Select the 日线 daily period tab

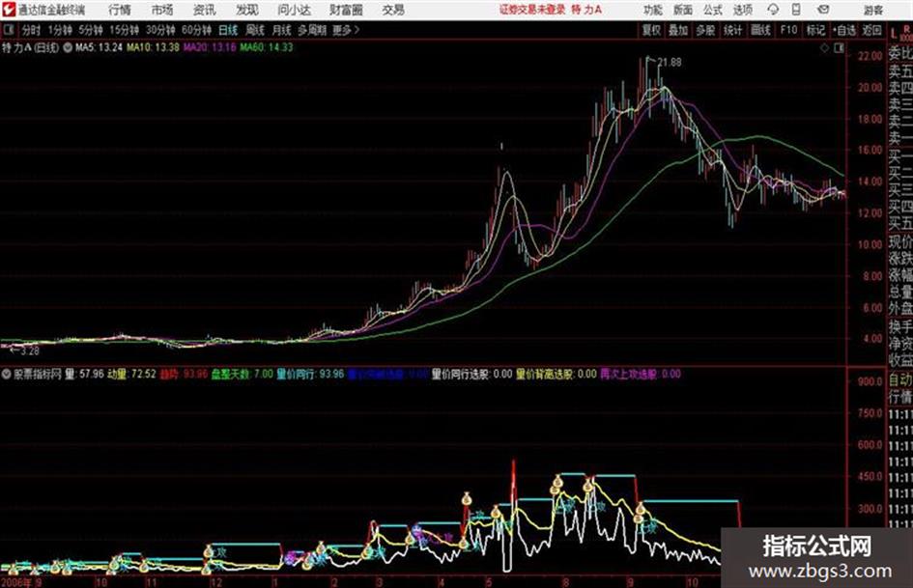pos(228,30)
